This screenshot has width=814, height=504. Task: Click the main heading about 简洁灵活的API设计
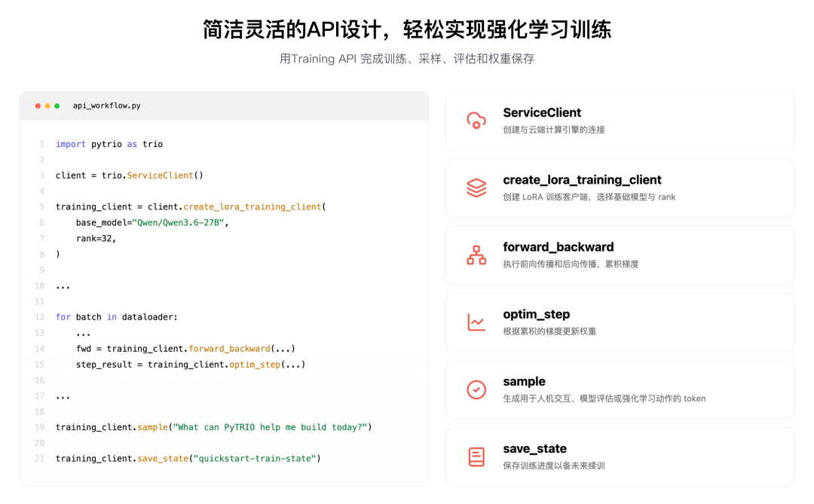[x=407, y=29]
